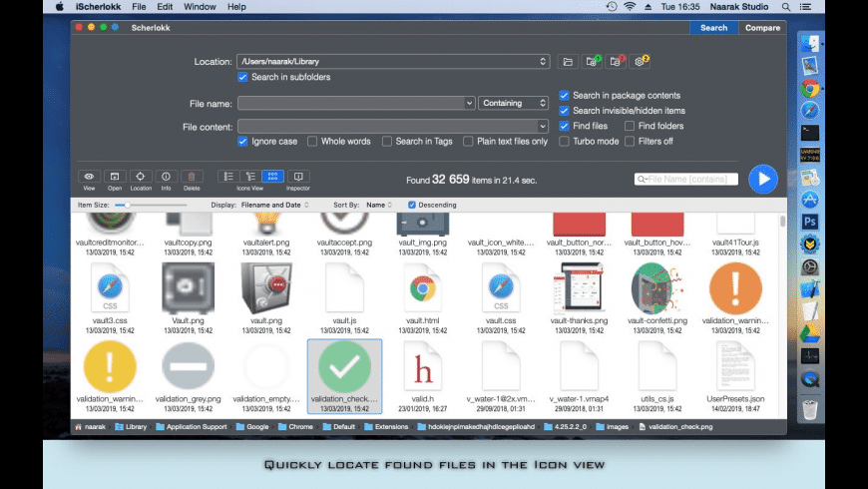868x489 pixels.
Task: Switch to flat list view icon
Action: [228, 176]
